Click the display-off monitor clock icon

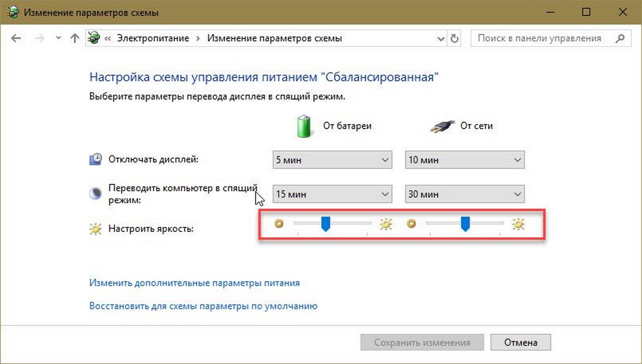pos(95,159)
